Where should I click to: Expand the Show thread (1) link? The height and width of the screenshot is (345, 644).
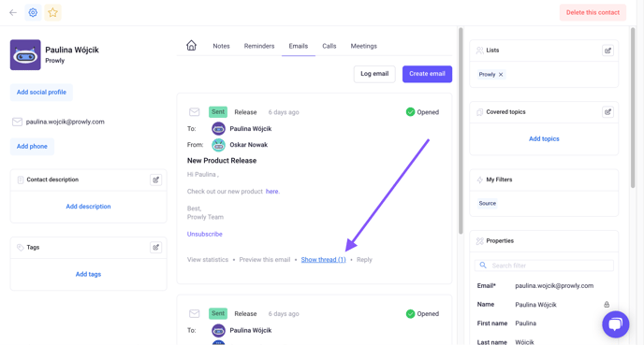tap(323, 260)
